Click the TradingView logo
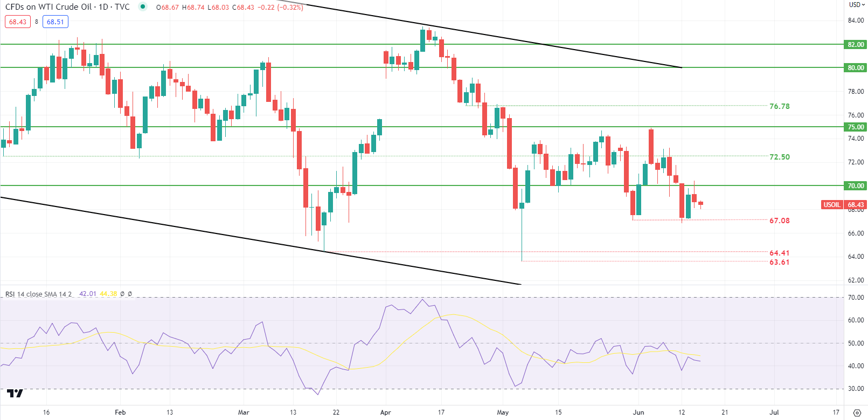Viewport: 868px width, 420px height. 15,393
